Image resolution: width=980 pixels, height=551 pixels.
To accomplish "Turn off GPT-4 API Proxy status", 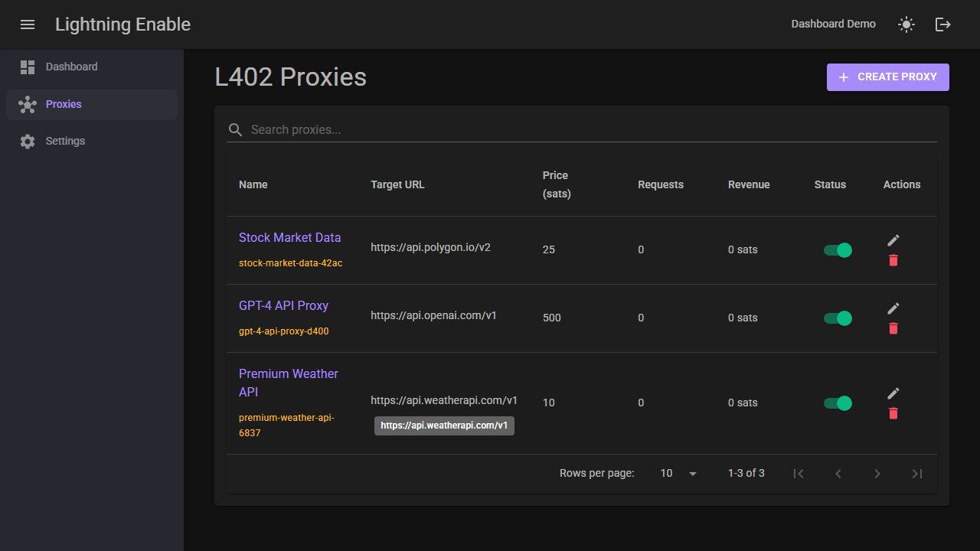I will (838, 318).
